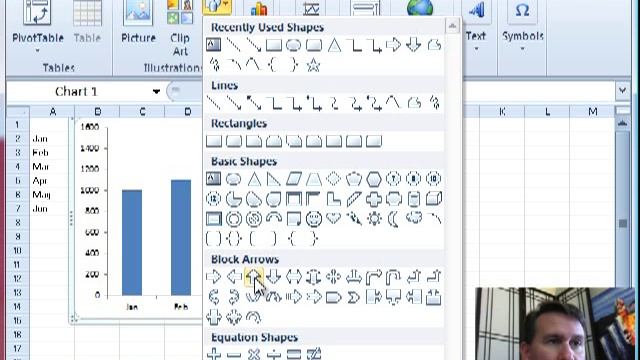The height and width of the screenshot is (360, 640).
Task: Select column K header
Action: click(x=502, y=111)
